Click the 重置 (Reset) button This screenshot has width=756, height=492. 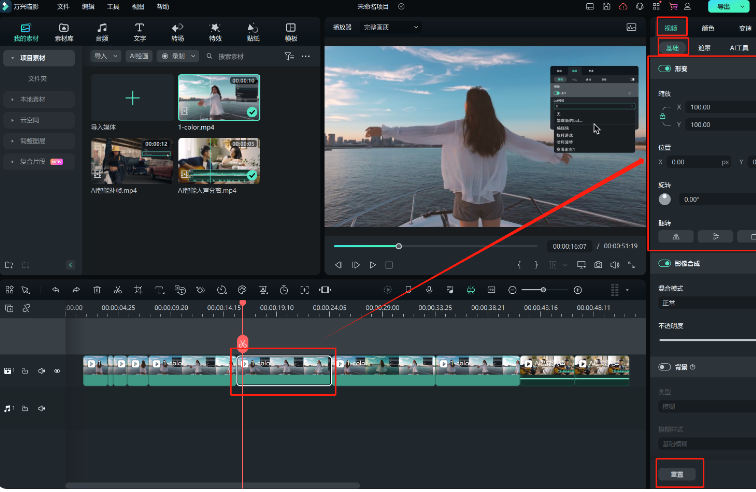click(x=679, y=473)
